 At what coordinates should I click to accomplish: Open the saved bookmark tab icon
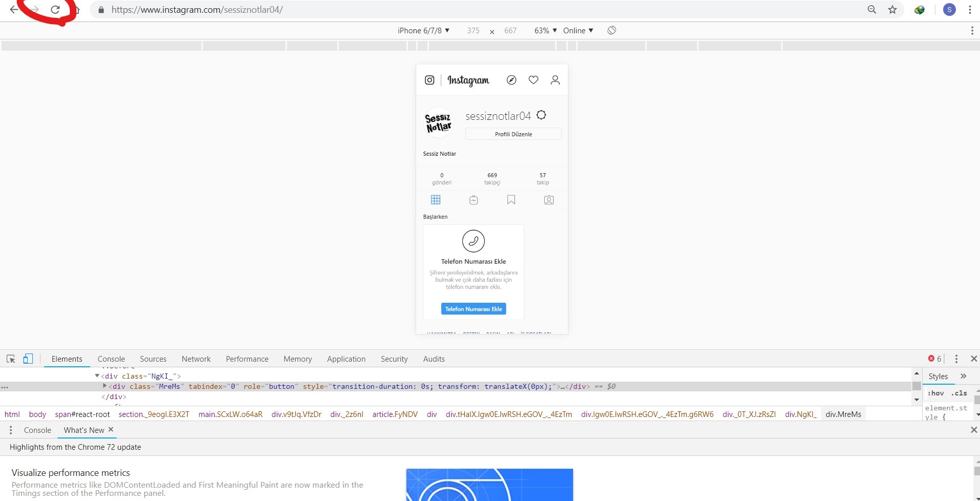click(x=511, y=200)
